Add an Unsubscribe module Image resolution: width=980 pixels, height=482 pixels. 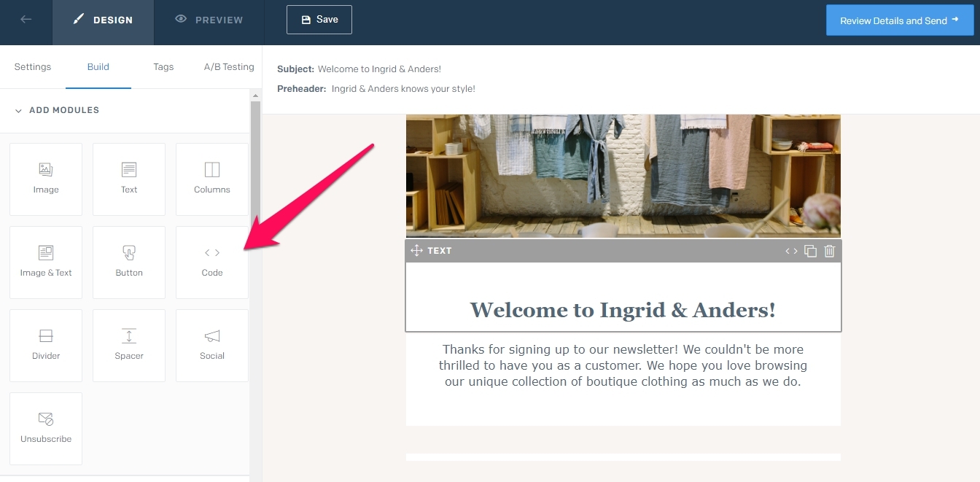point(46,429)
